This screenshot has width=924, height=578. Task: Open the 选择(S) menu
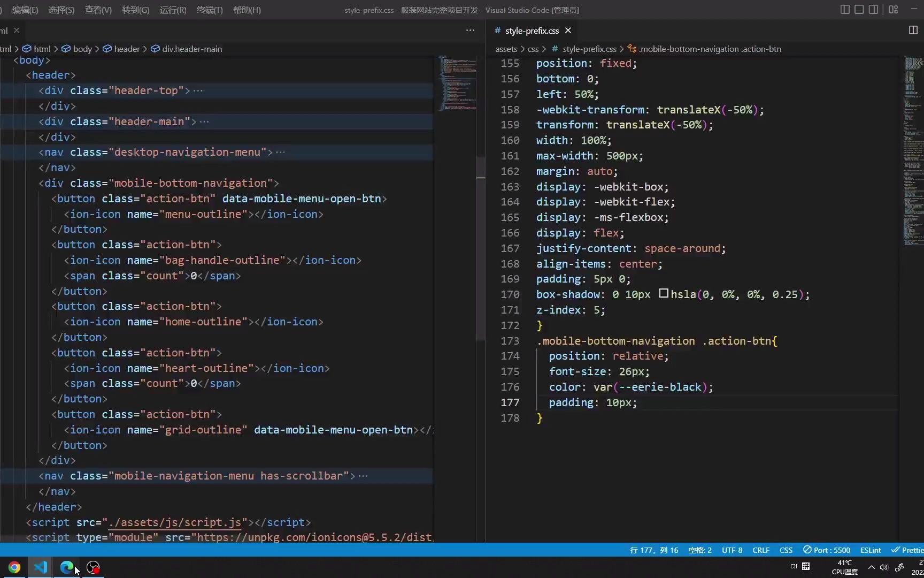point(61,10)
